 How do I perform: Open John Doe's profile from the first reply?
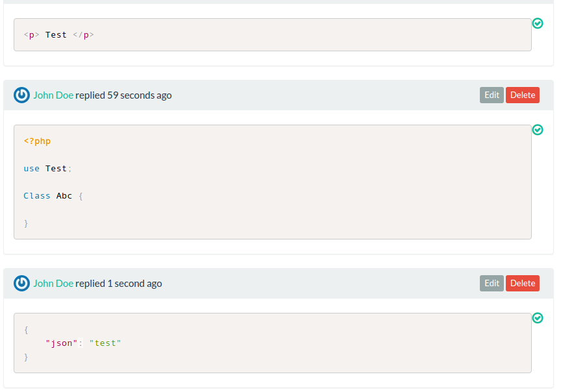[54, 95]
